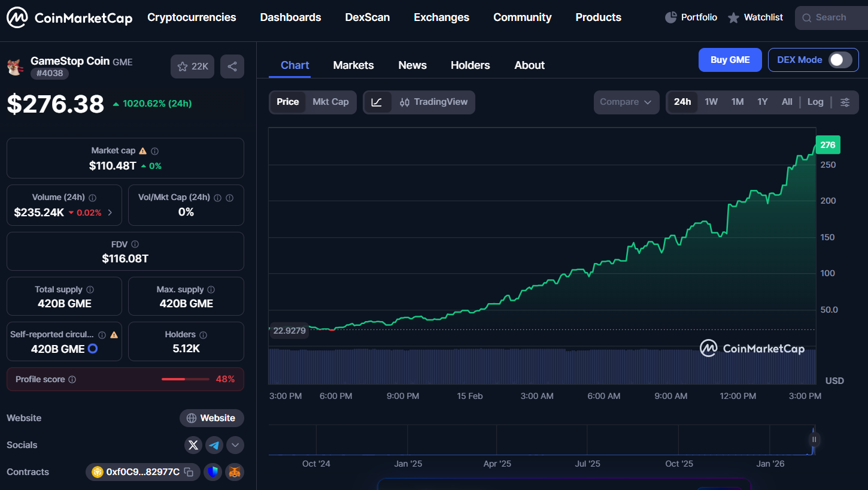Image resolution: width=868 pixels, height=490 pixels.
Task: Switch to the line chart icon view
Action: (x=377, y=102)
